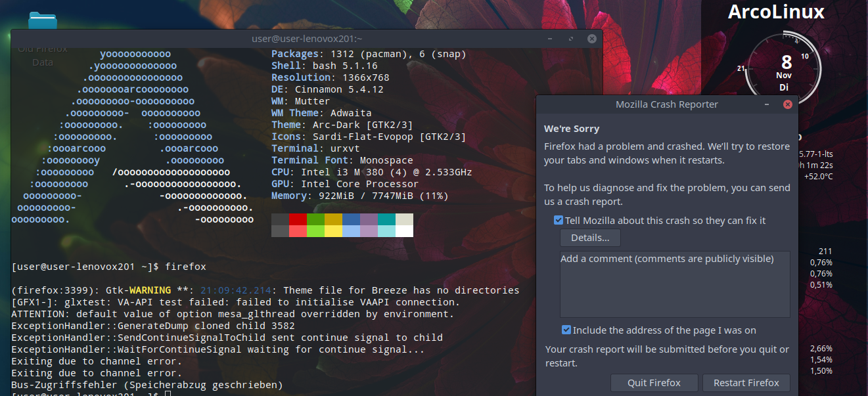Minimize the Mozilla Crash Reporter dialog
This screenshot has height=396, width=868.
click(767, 104)
